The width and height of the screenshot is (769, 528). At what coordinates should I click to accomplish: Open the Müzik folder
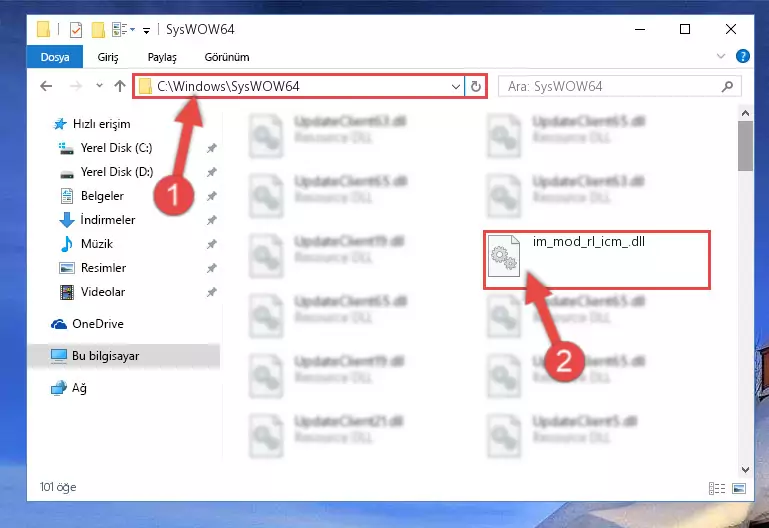click(97, 244)
